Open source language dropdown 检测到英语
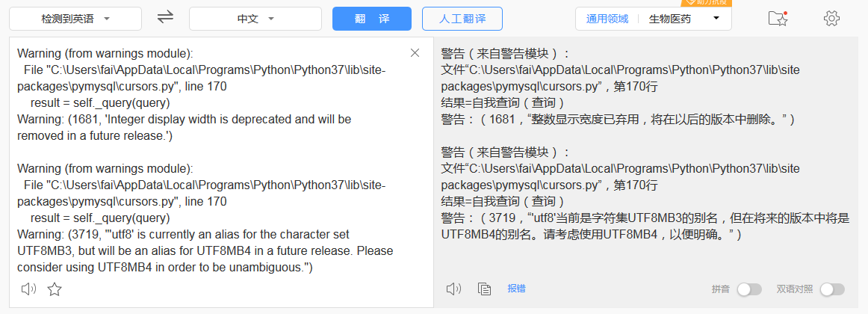The width and height of the screenshot is (868, 314). coord(75,19)
